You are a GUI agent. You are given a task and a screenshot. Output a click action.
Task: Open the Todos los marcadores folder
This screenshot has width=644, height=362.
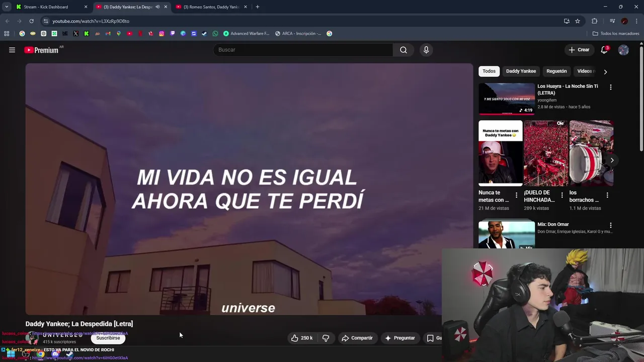616,34
